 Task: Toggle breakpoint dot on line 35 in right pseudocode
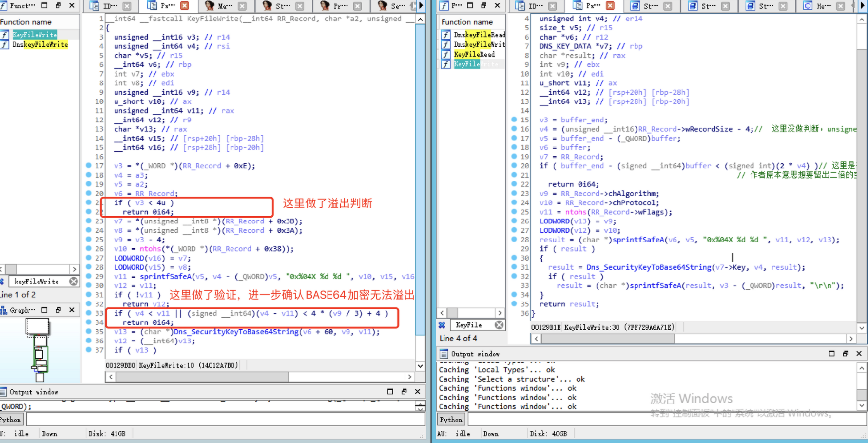(x=514, y=303)
